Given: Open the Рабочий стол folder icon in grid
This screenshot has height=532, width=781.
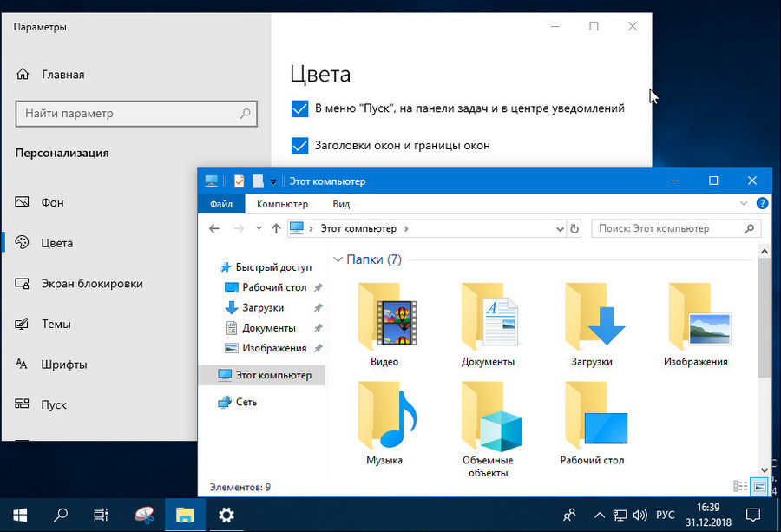Looking at the screenshot, I should pyautogui.click(x=593, y=423).
